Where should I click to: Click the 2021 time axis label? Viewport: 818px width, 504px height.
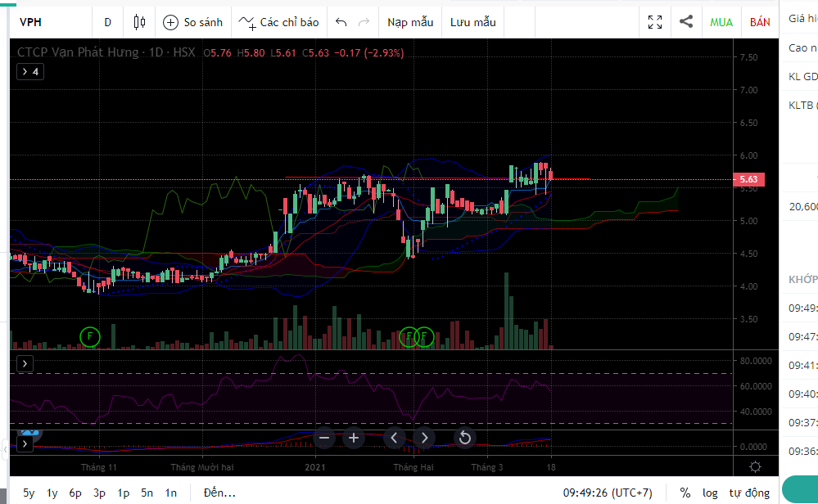(x=315, y=467)
